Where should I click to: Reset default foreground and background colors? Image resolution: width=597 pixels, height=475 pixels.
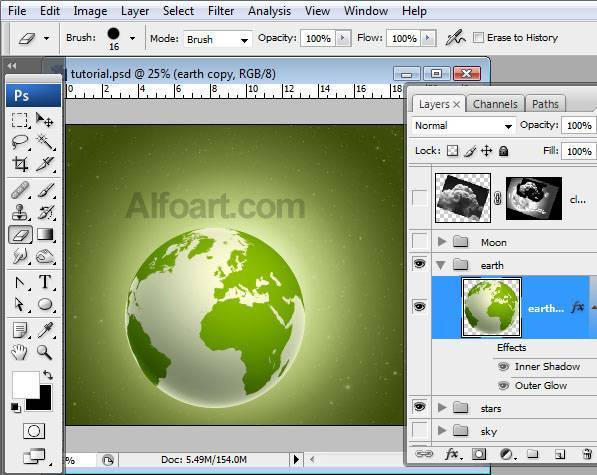16,408
